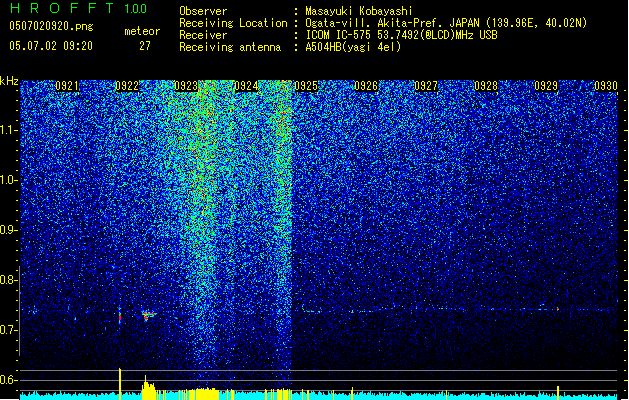
Task: Click the 0929 time marker
Action: (546, 86)
